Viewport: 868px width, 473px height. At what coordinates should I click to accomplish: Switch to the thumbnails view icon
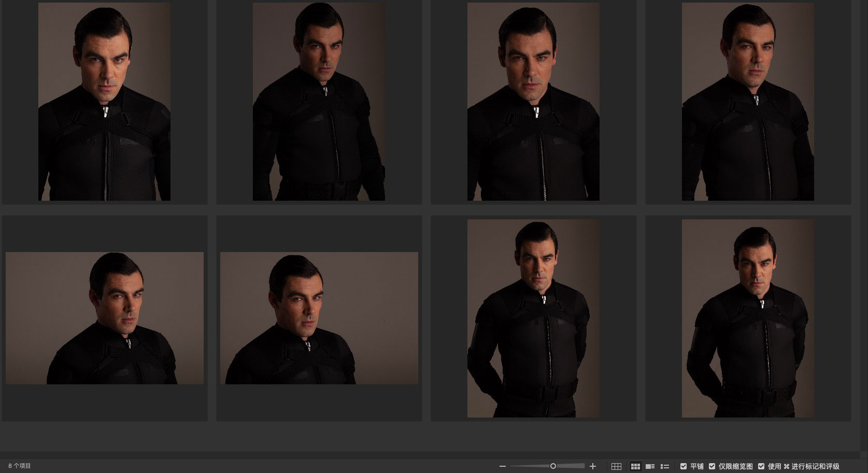(635, 466)
